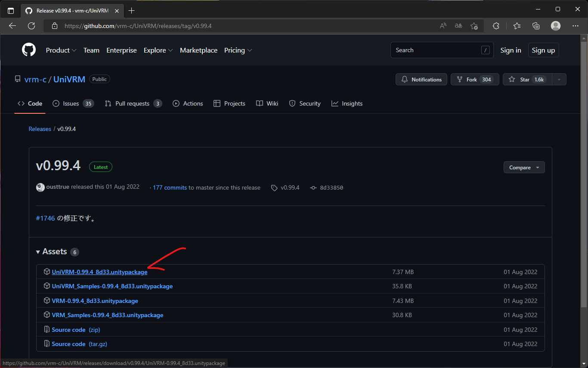This screenshot has width=588, height=368.
Task: Open the Code tab
Action: pos(30,103)
